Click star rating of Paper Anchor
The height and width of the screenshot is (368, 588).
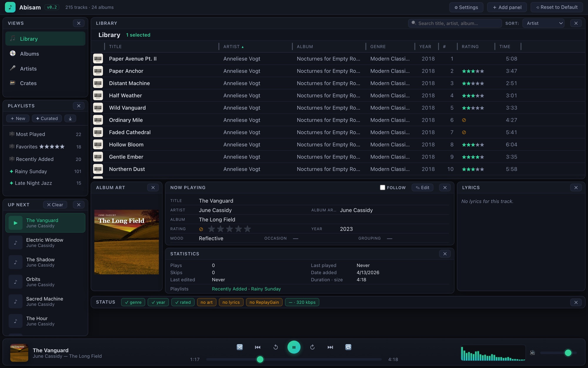click(473, 71)
